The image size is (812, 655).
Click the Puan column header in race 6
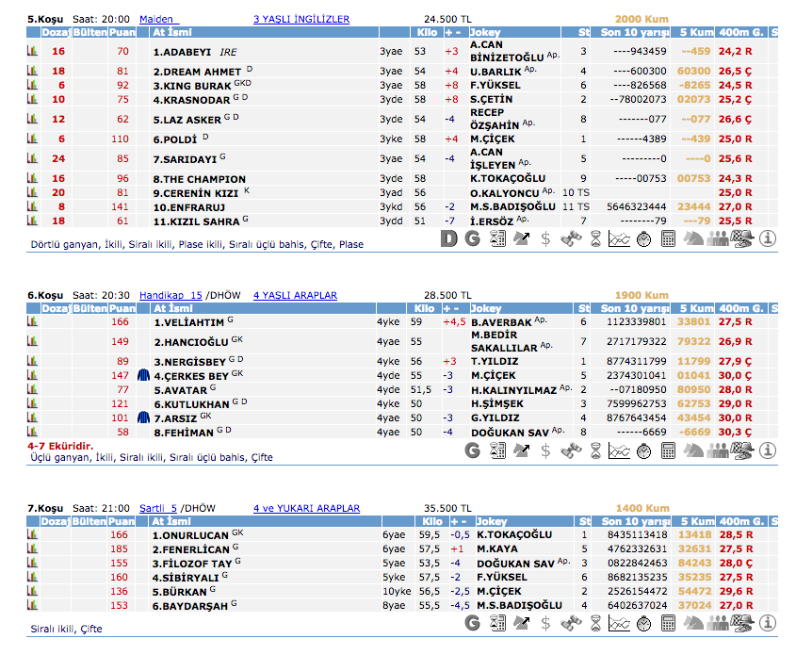coord(122,308)
